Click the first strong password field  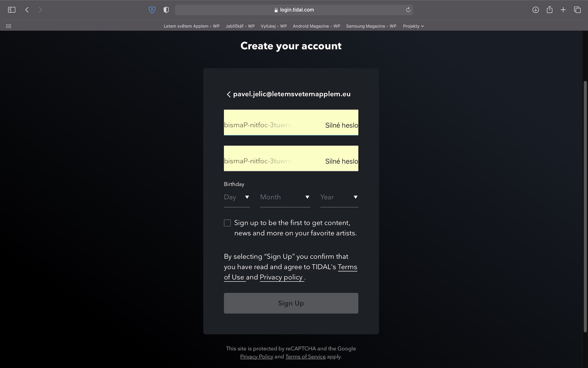[291, 122]
